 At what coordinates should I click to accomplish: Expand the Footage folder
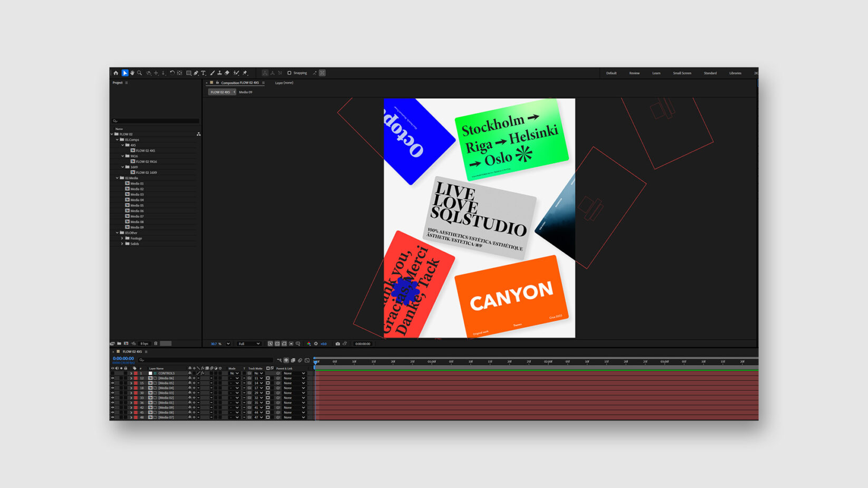point(122,238)
